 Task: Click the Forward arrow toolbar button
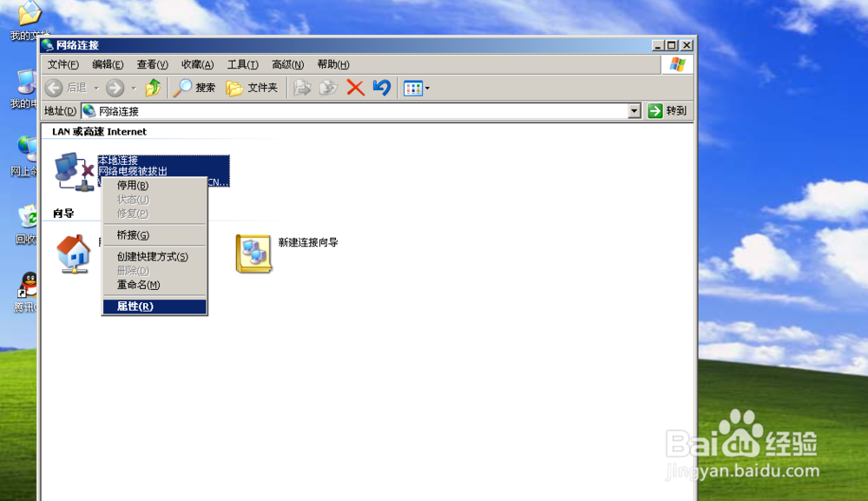point(115,88)
